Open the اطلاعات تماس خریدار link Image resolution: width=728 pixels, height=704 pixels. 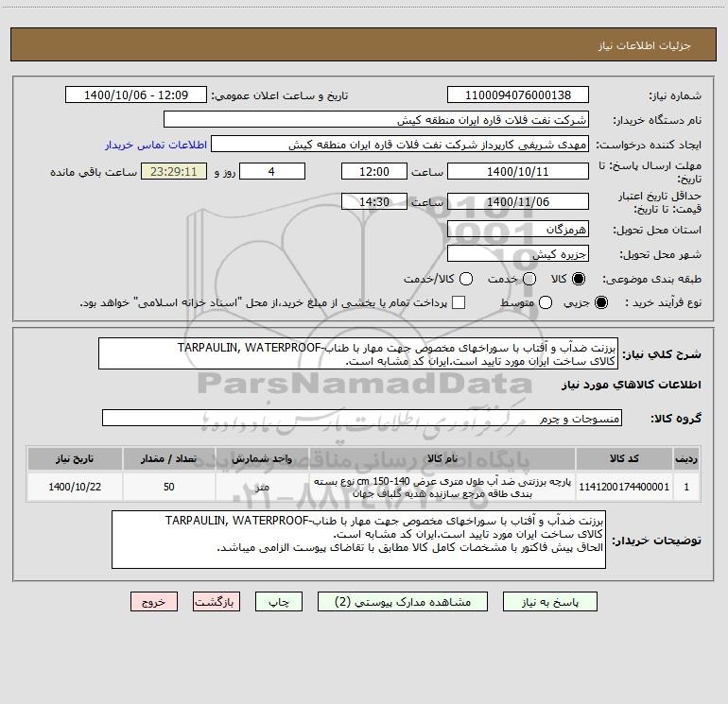click(156, 145)
